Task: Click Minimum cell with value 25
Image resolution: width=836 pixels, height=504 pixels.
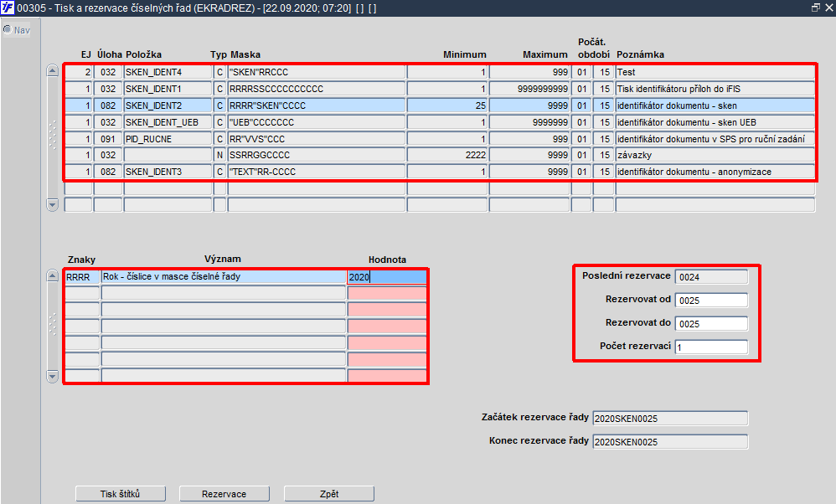Action: (x=447, y=105)
